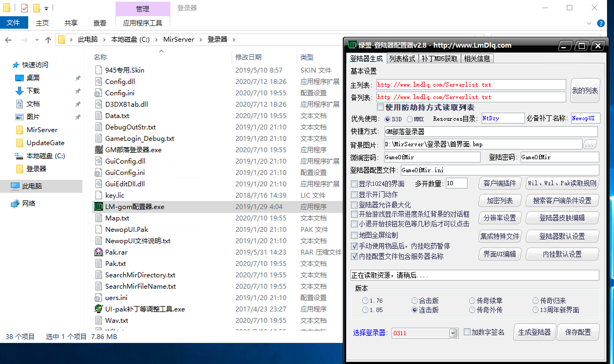
Task: Open recent locations dropdown in Explorer
Action: [37, 40]
